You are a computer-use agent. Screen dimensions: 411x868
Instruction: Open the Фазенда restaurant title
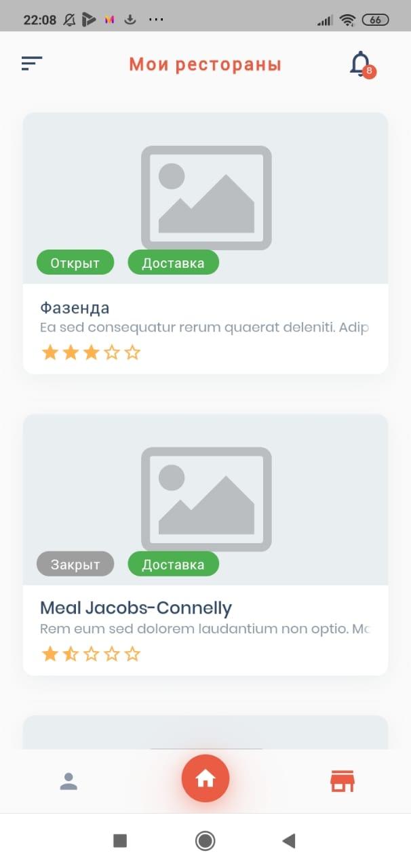click(75, 308)
